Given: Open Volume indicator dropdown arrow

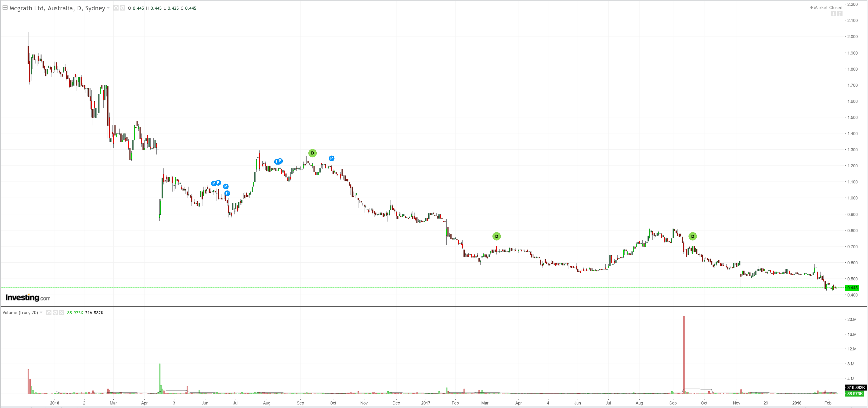Looking at the screenshot, I should [x=41, y=312].
